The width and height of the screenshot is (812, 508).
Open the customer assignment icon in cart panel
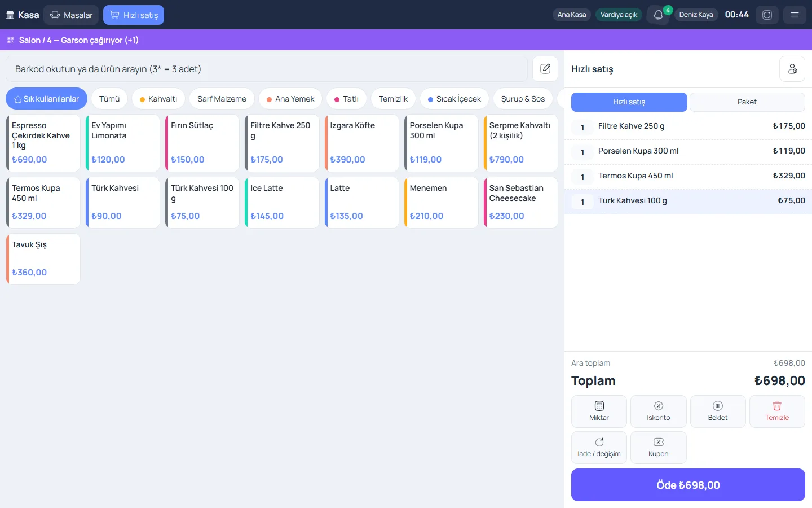[x=792, y=69]
